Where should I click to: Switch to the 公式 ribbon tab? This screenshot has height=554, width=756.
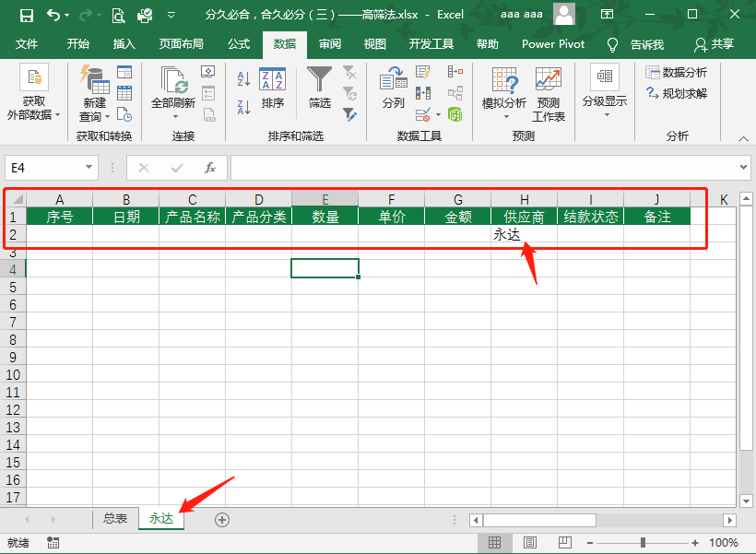click(237, 43)
